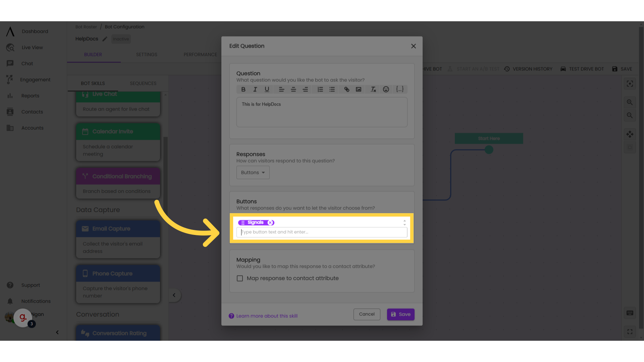Click the Emoji picker icon
The image size is (644, 362).
click(x=386, y=89)
